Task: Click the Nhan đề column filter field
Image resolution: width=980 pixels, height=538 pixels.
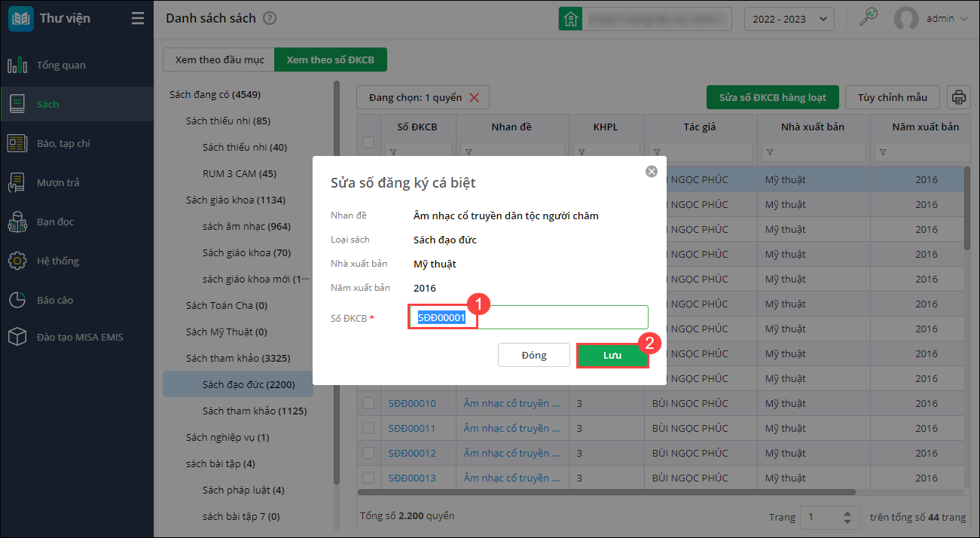Action: click(x=512, y=152)
